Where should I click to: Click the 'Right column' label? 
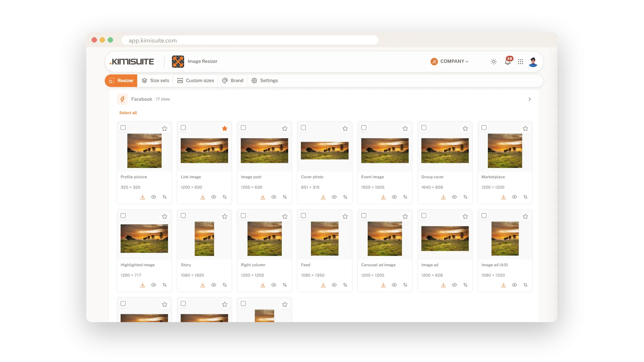click(x=253, y=265)
